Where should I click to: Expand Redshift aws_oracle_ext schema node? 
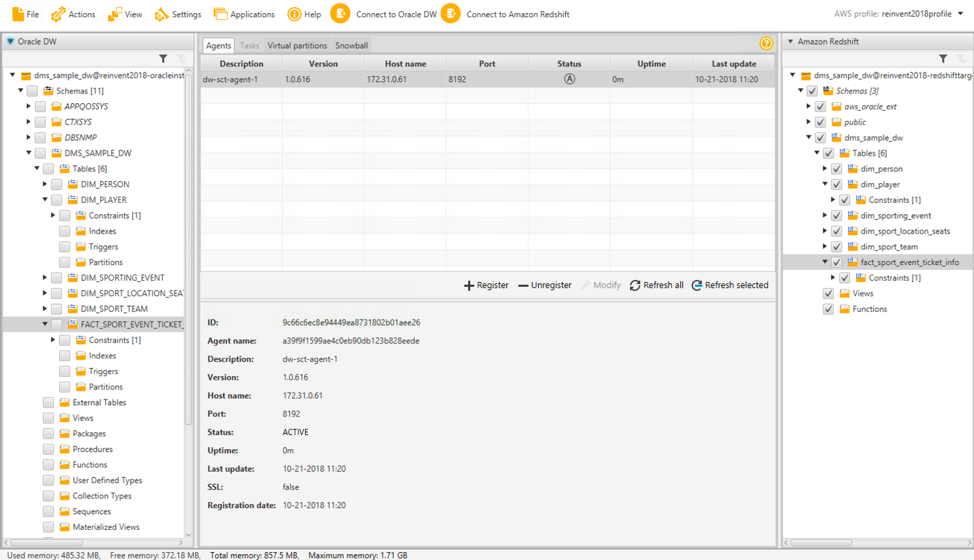(809, 106)
